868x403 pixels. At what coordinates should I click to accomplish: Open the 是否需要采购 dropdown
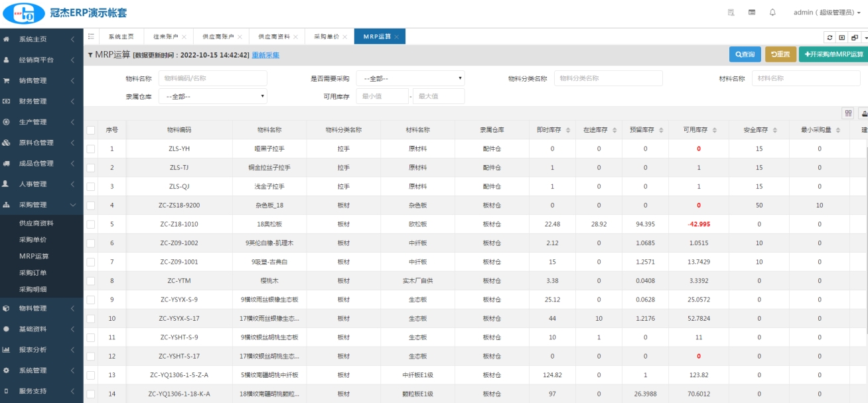pos(410,78)
